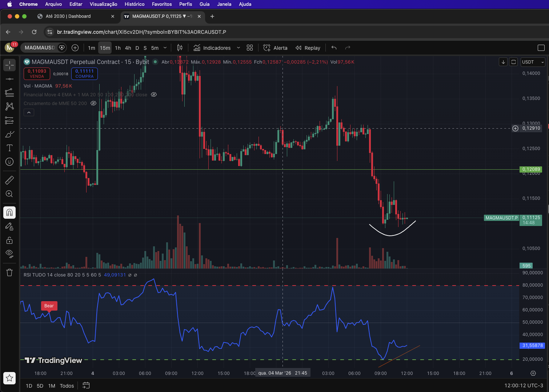
Task: Select the 1M date range at bottom
Action: pyautogui.click(x=52, y=386)
